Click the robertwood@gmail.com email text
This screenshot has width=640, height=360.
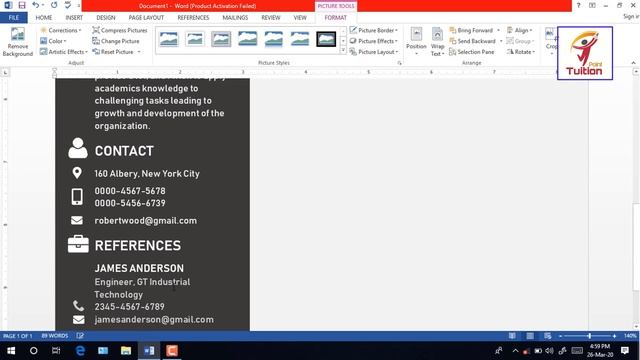click(x=146, y=221)
